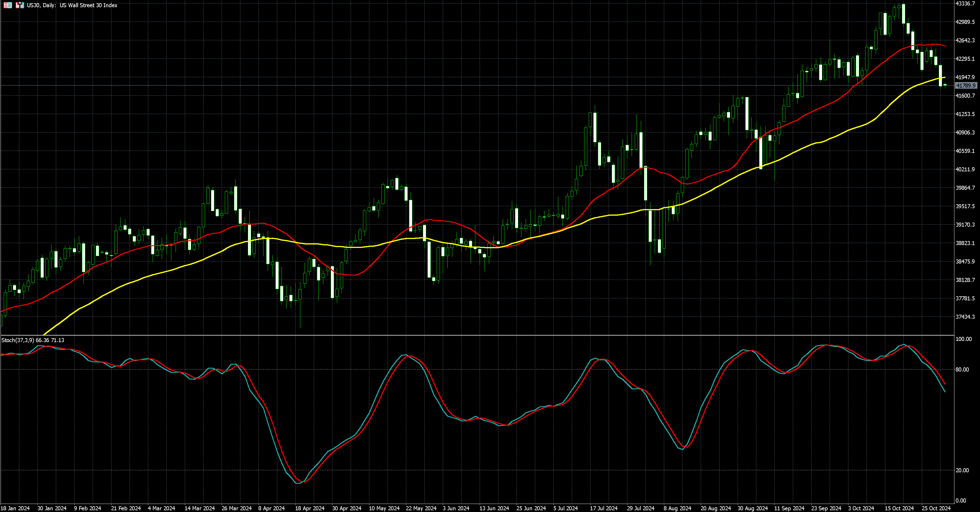Click the US30 Daily chart title text
The image size is (980, 512).
pos(72,5)
